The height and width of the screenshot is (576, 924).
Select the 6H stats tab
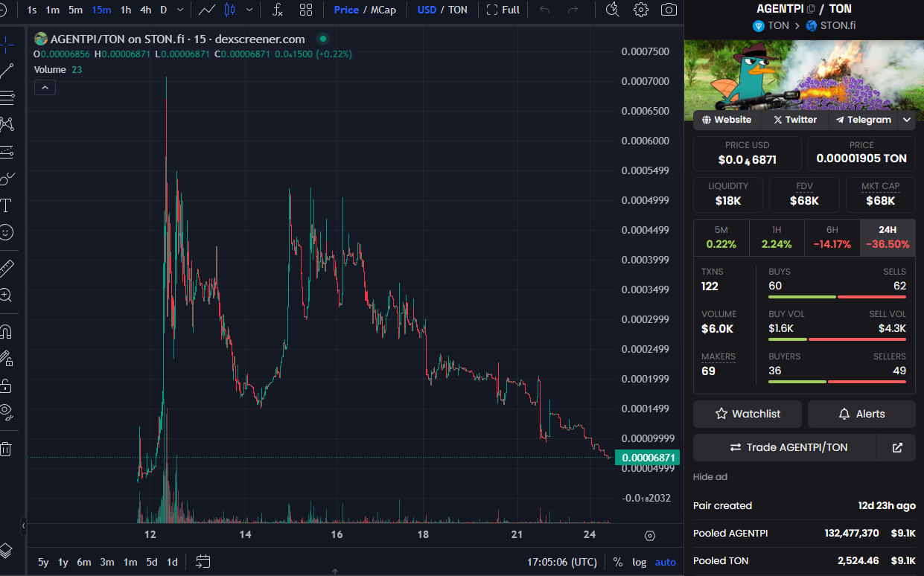832,237
